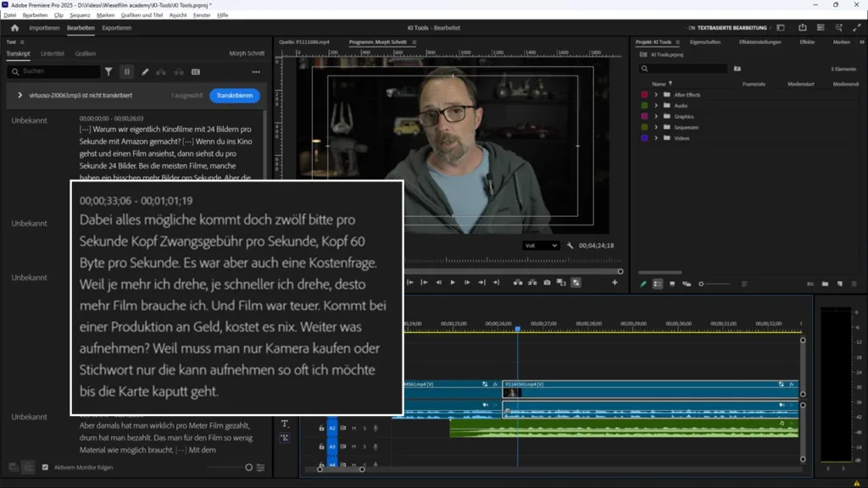Switch to the Untertitel tab
Screen dimensions: 868x488
(x=53, y=53)
